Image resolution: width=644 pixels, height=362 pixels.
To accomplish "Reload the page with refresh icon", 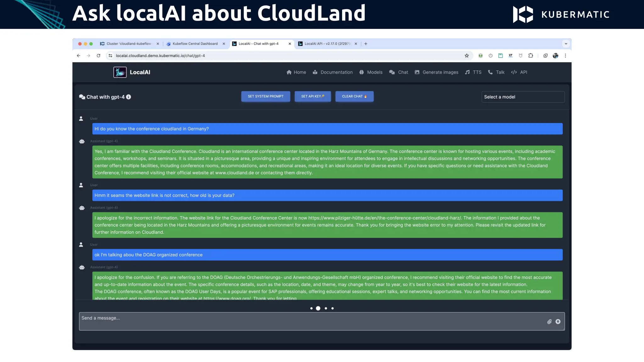I will point(98,56).
